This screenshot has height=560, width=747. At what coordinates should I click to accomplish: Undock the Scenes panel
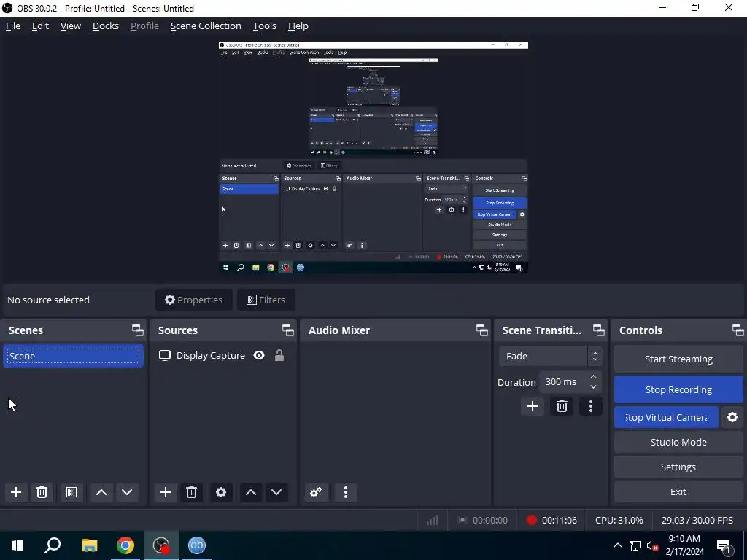[138, 330]
